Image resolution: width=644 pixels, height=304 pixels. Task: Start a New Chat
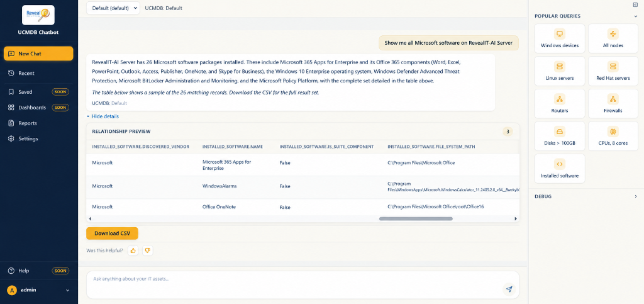(38, 53)
